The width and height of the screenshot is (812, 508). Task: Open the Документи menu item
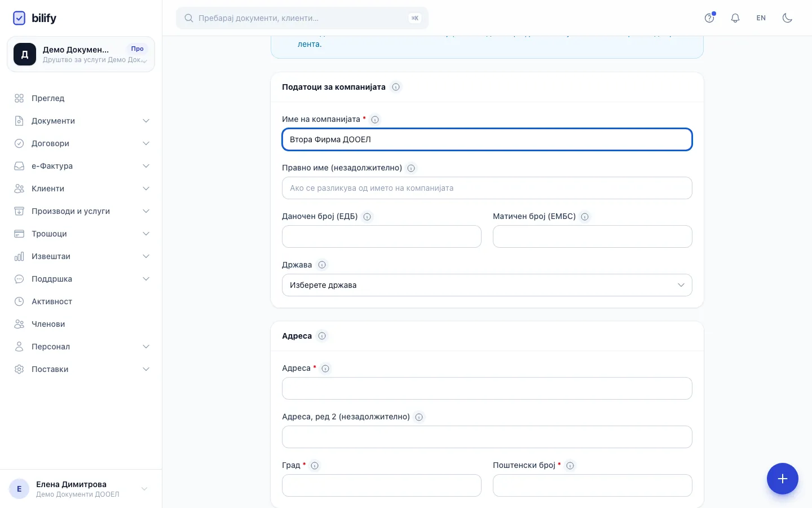pyautogui.click(x=81, y=121)
